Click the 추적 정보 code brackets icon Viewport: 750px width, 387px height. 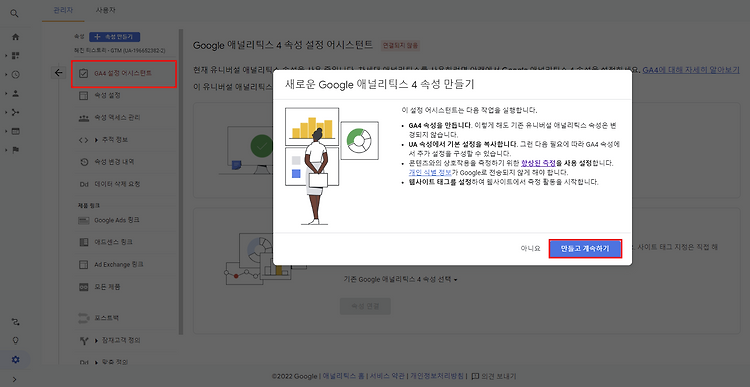[x=83, y=140]
